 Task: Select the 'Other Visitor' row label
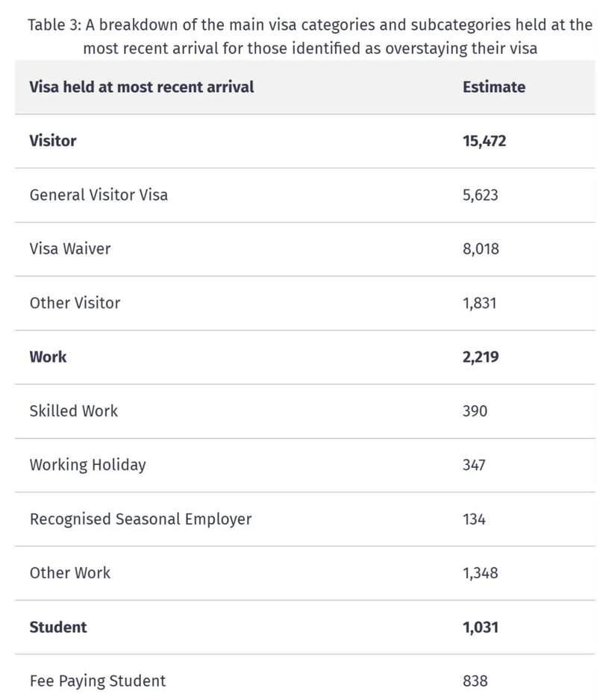coord(75,303)
